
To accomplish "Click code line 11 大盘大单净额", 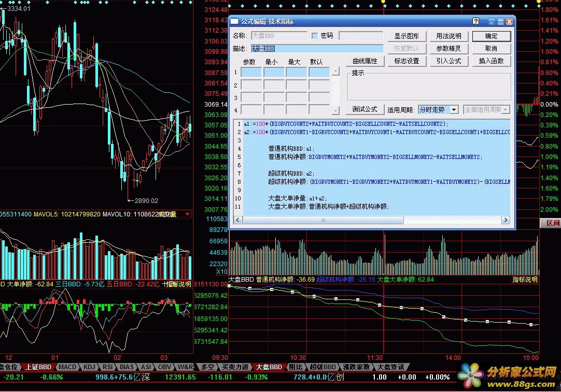I will (328, 207).
